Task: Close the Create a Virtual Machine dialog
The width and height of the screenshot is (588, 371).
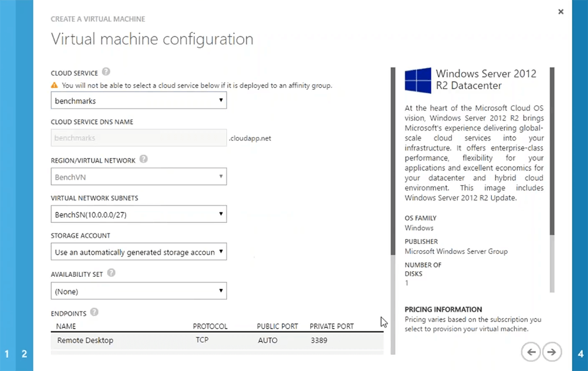Action: click(x=561, y=12)
